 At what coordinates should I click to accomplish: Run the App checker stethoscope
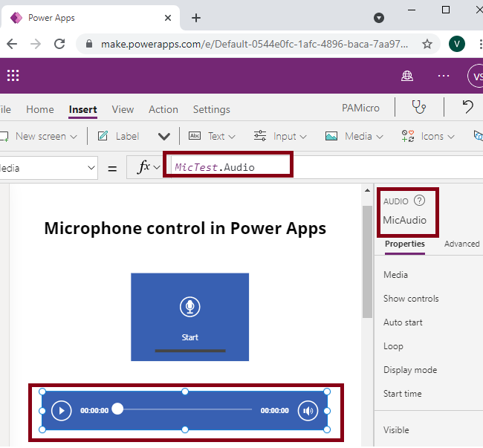[x=419, y=107]
